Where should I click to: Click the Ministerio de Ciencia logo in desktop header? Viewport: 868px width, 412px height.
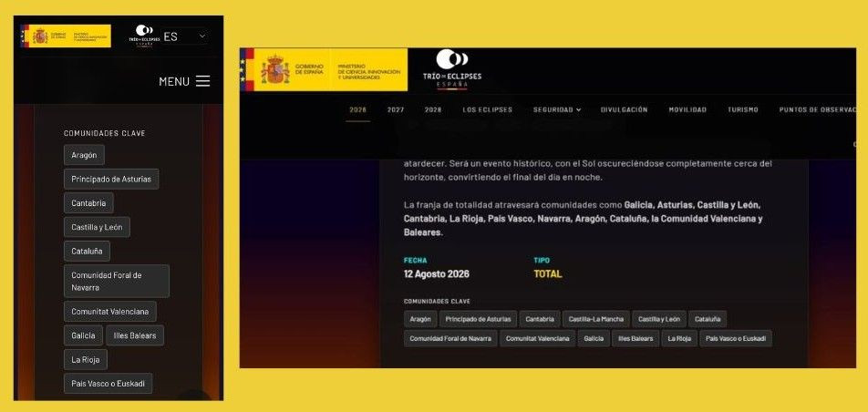[x=369, y=69]
